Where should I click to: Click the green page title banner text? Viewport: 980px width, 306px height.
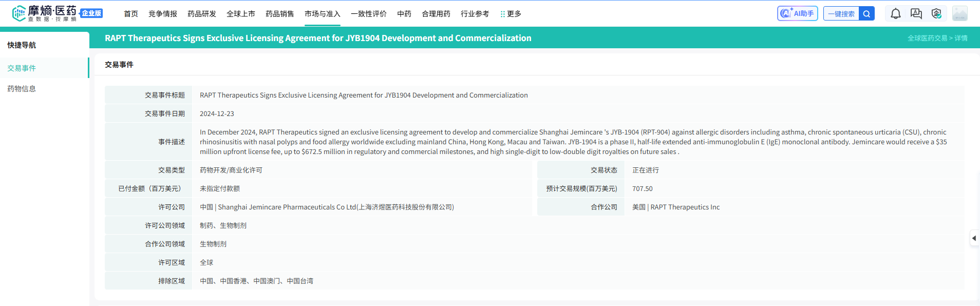pos(318,38)
